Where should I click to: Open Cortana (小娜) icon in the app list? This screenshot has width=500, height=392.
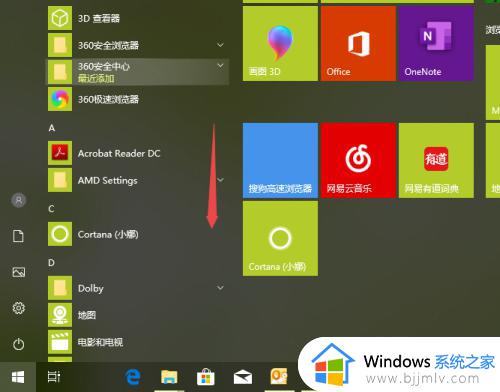60,234
